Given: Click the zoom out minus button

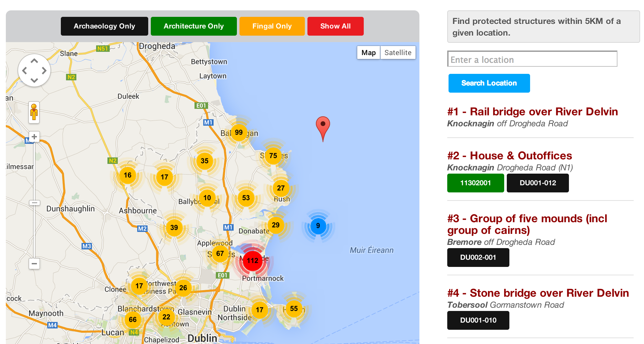Looking at the screenshot, I should (x=34, y=264).
